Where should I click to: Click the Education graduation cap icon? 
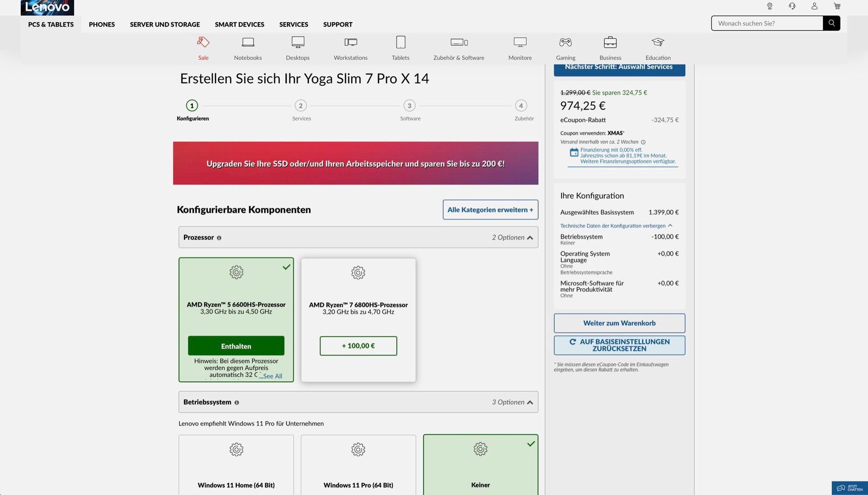658,43
